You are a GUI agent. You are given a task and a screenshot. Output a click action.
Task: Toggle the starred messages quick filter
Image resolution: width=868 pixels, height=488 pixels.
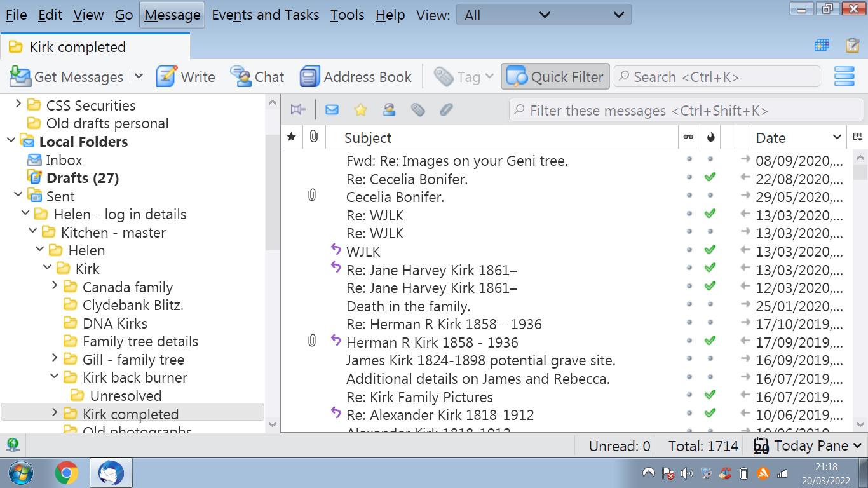coord(360,110)
